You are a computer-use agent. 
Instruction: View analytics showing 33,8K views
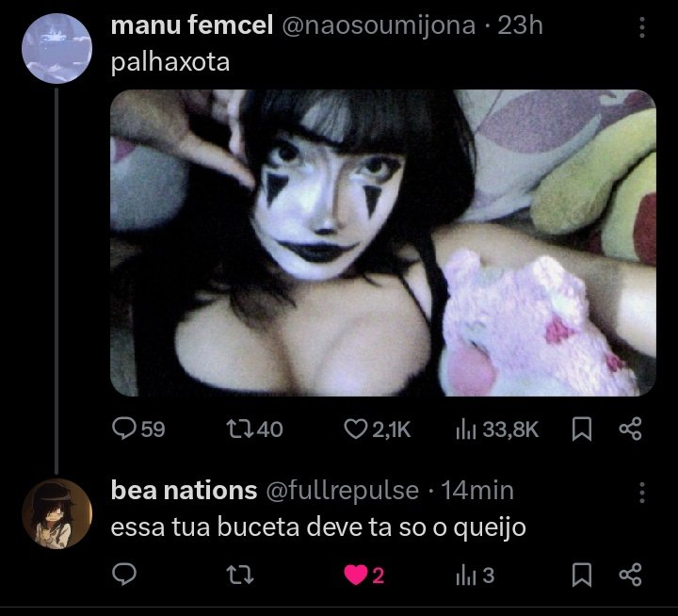[x=497, y=429]
